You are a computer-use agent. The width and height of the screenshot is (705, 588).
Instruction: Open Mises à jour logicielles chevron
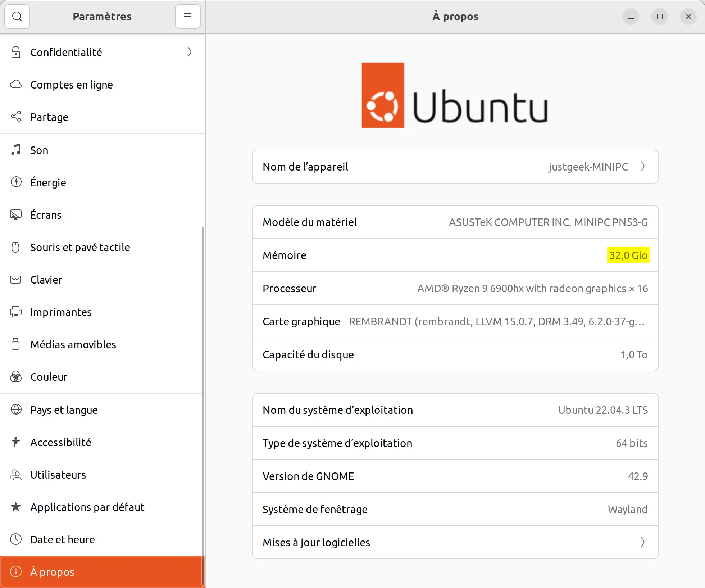coord(642,542)
